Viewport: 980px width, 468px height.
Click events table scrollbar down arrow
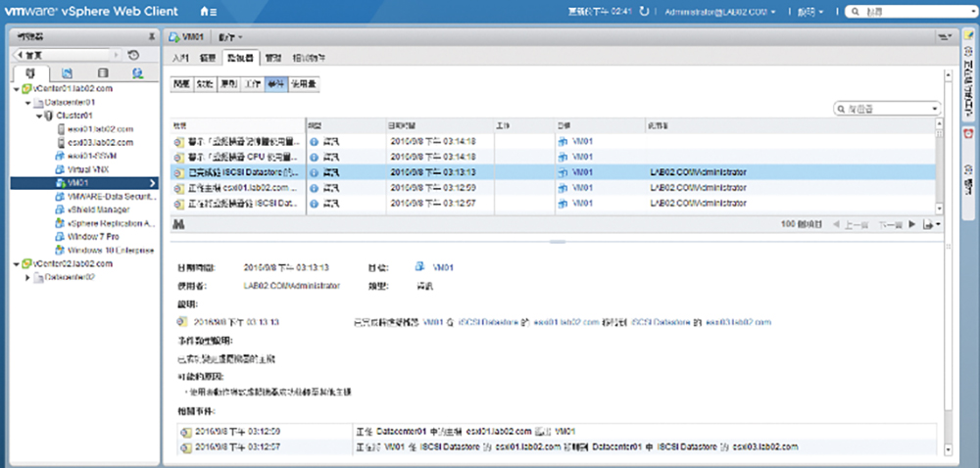(x=939, y=210)
